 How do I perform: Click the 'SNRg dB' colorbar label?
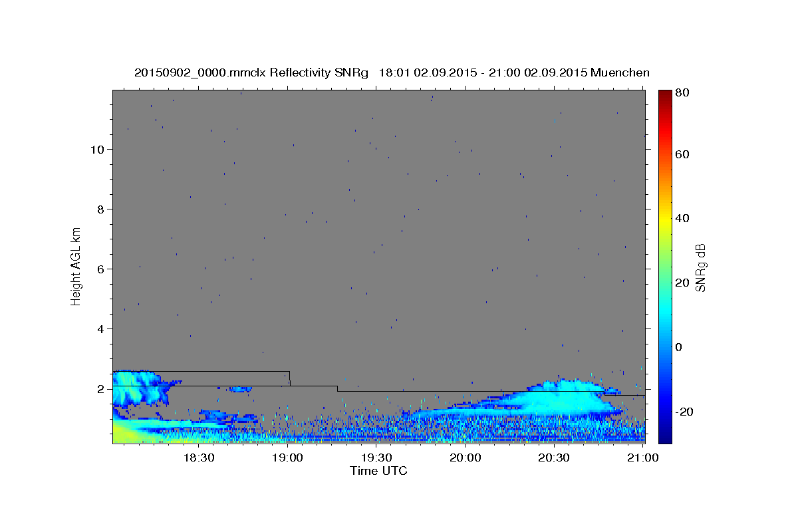pyautogui.click(x=700, y=267)
